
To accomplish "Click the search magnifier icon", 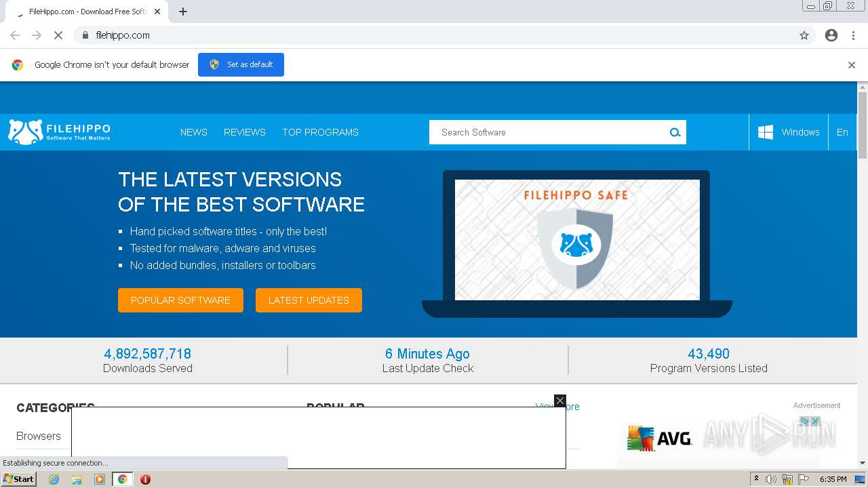I will (675, 132).
